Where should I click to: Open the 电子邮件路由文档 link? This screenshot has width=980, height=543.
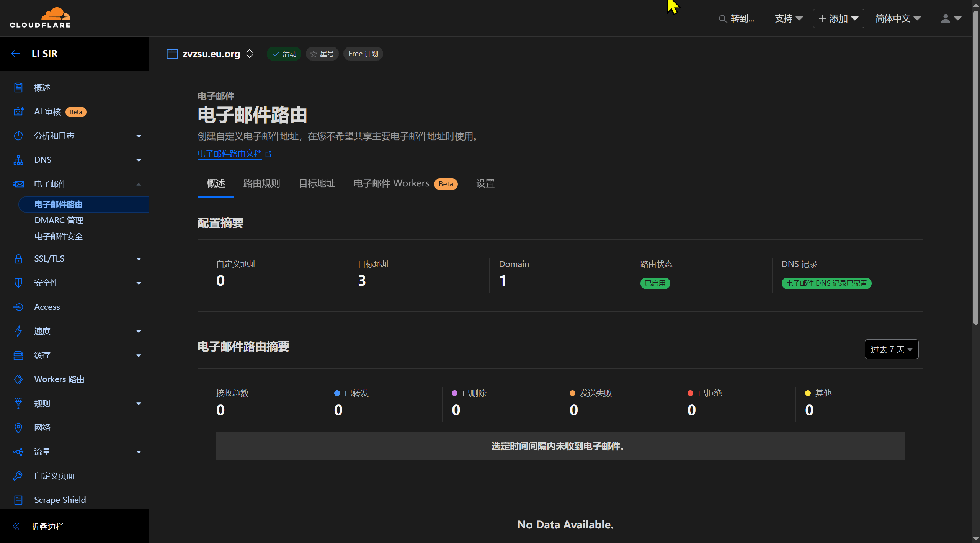(x=230, y=154)
